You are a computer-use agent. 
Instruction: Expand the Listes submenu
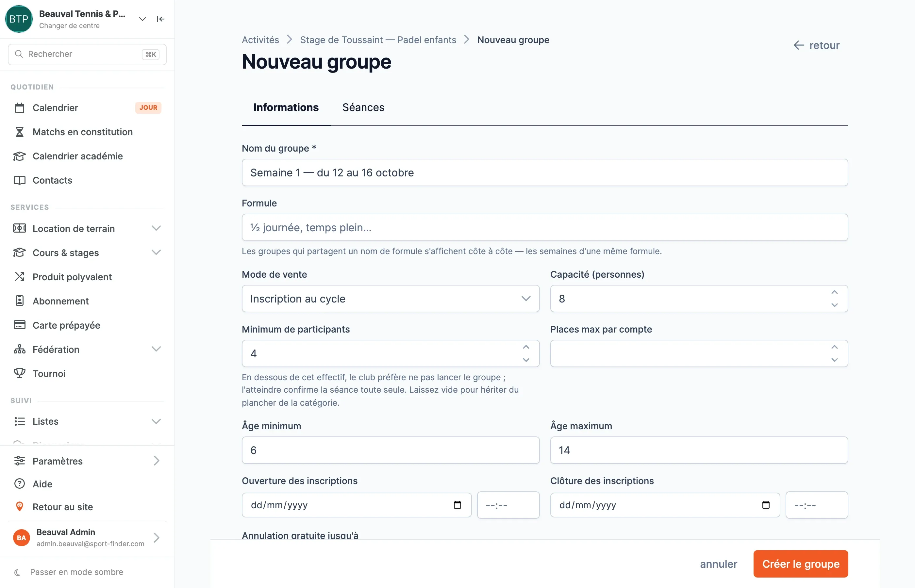click(156, 421)
